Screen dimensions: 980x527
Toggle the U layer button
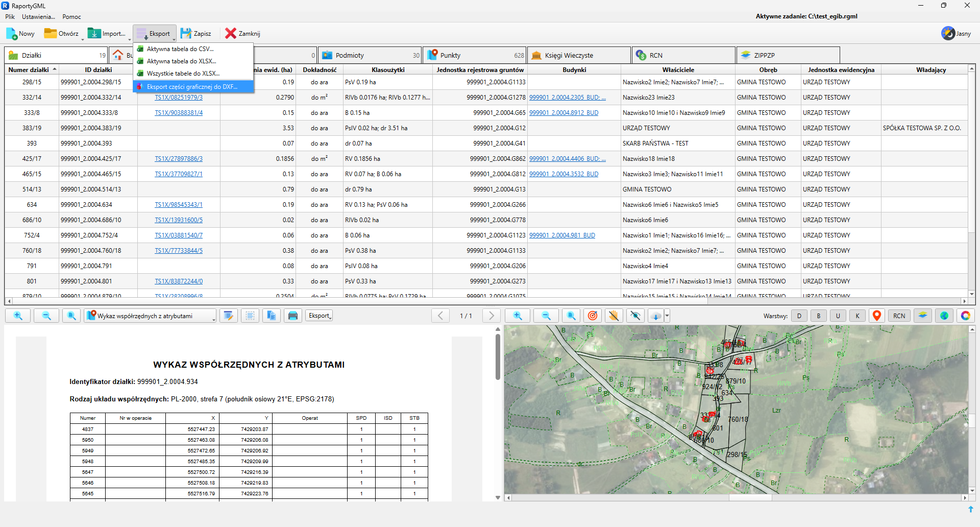pyautogui.click(x=838, y=316)
